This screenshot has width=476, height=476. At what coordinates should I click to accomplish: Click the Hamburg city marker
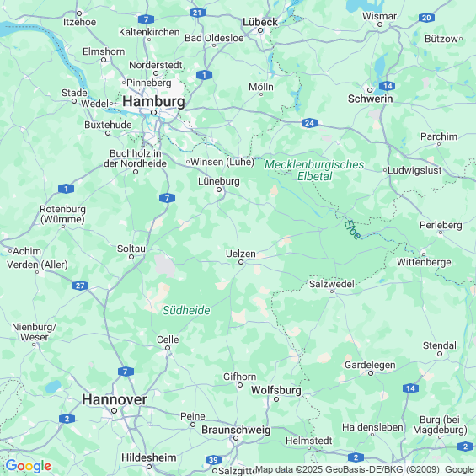(x=154, y=113)
